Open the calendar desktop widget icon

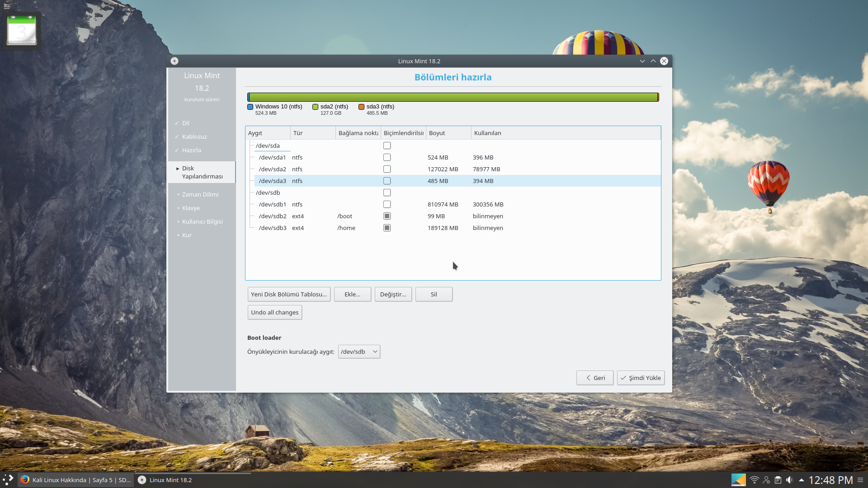point(21,31)
